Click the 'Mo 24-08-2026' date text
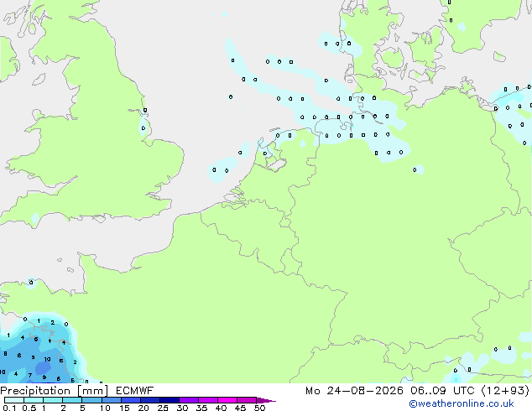532x411 pixels. pyautogui.click(x=354, y=391)
